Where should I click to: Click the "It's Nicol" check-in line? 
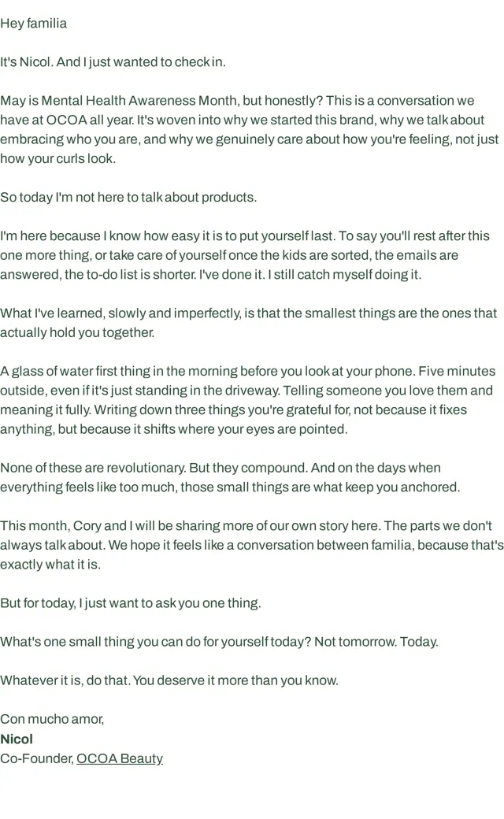[113, 62]
